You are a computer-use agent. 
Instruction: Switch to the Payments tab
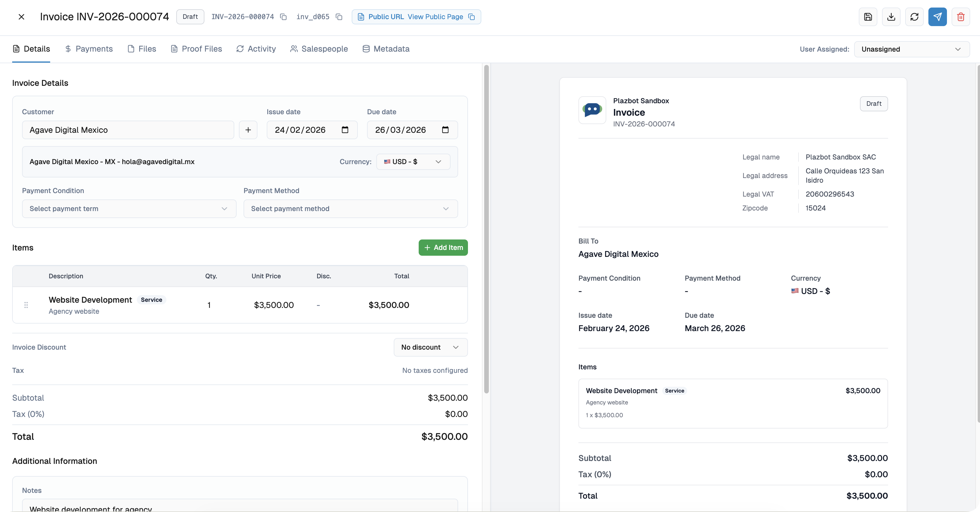[89, 49]
